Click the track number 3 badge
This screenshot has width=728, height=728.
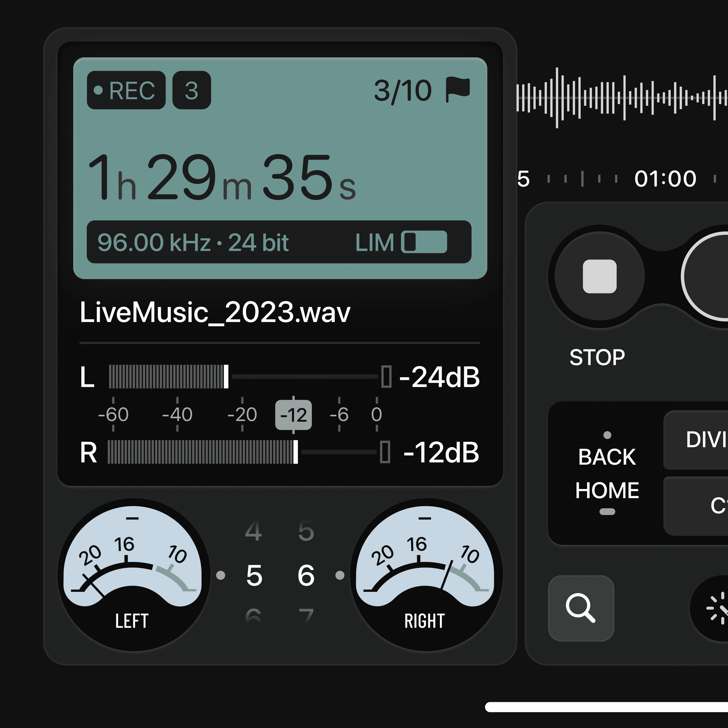coord(191,90)
